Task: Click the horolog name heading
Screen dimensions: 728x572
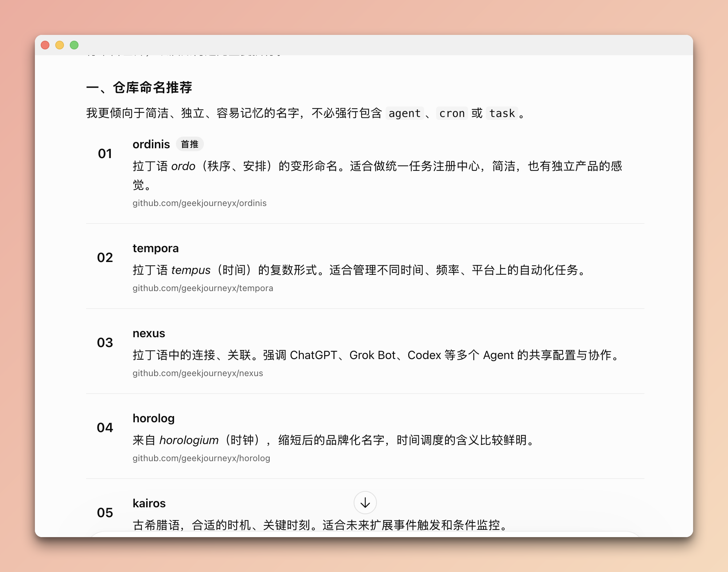Action: pos(153,419)
